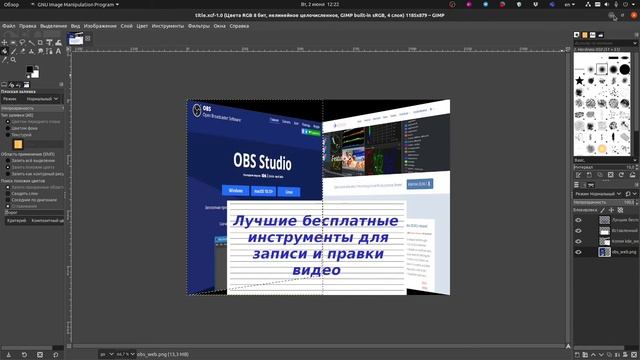Select the Unified Transform tool
This screenshot has height=360, width=640.
pyautogui.click(x=49, y=42)
